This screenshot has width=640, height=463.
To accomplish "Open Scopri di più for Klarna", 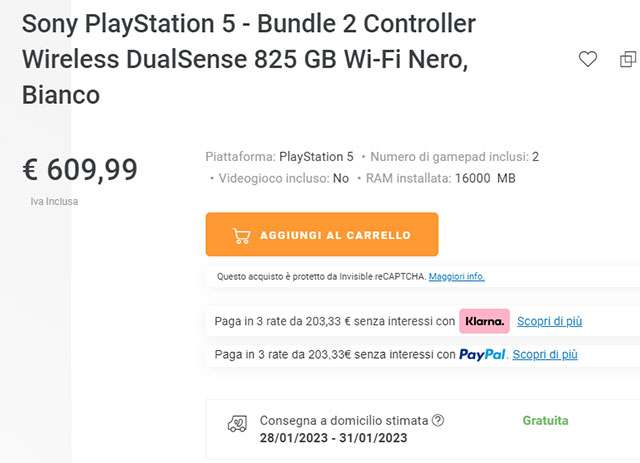I will [549, 321].
